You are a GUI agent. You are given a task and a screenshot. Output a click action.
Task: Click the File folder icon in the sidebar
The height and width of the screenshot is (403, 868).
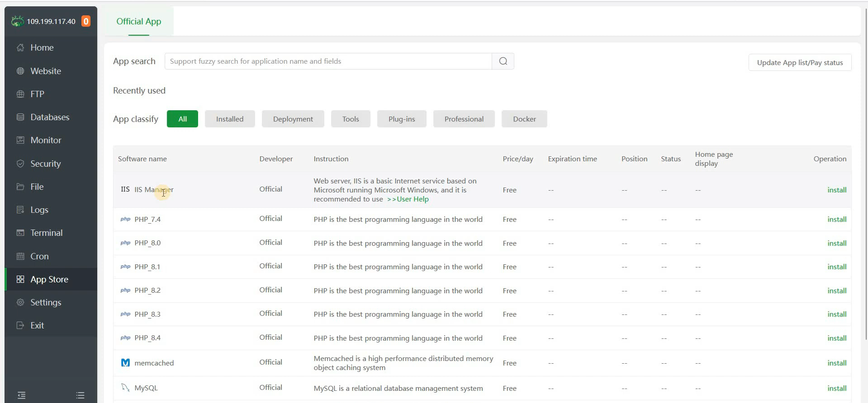click(x=20, y=187)
